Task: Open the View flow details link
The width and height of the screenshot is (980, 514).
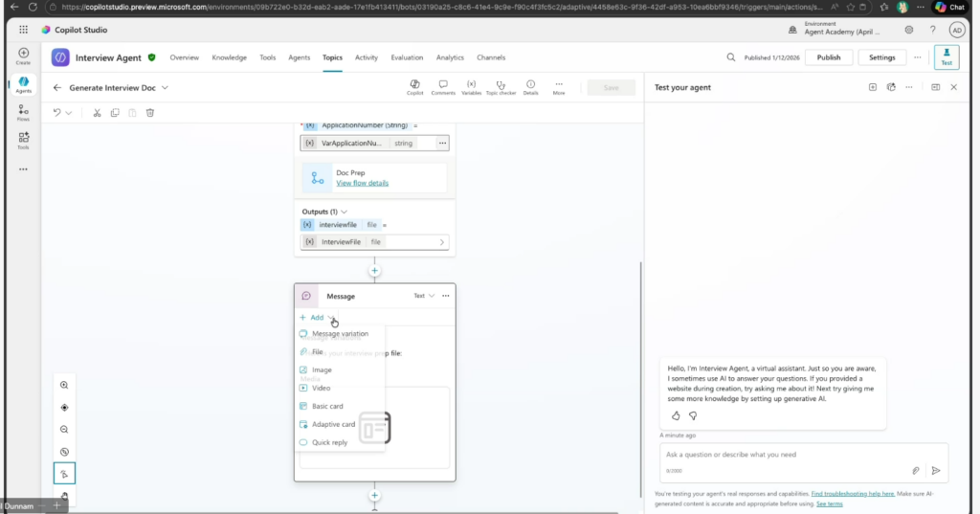Action: (362, 183)
